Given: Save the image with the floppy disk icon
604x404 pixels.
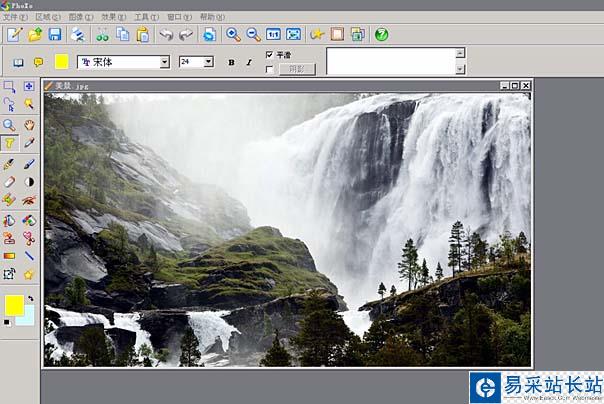Looking at the screenshot, I should point(55,35).
